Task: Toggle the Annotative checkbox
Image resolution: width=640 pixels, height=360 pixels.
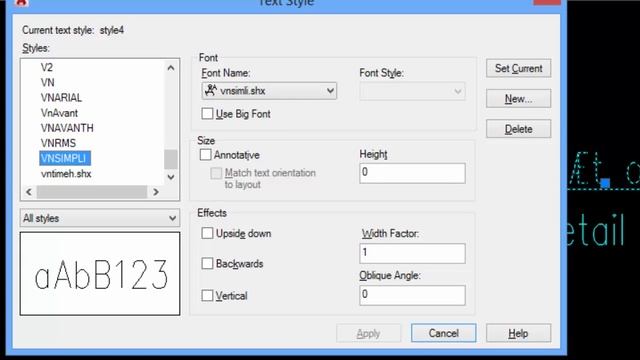Action: coord(206,155)
